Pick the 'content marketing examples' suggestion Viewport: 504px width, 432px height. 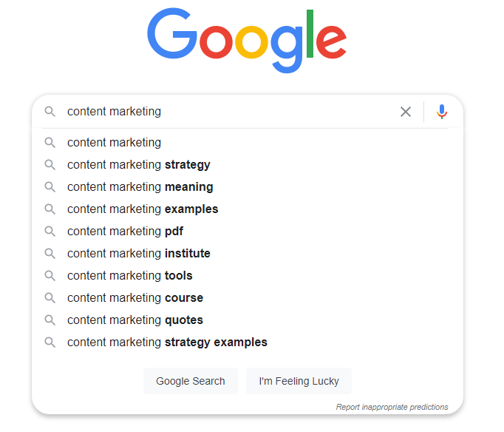coord(247,209)
